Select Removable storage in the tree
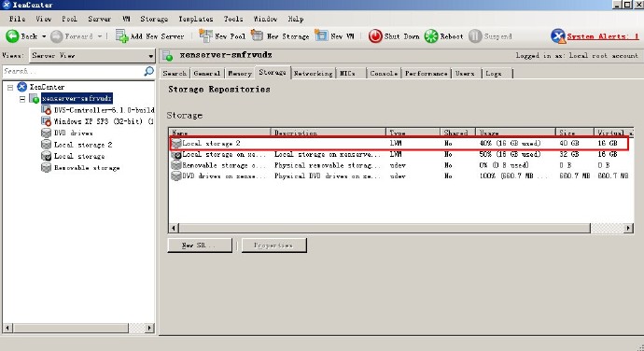 point(87,168)
